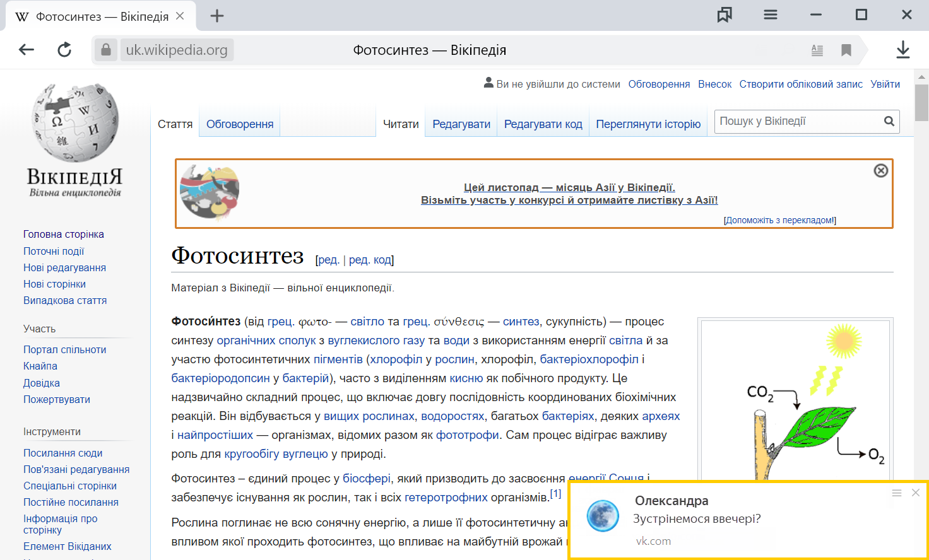This screenshot has height=560, width=929.
Task: Select the Читати tab
Action: [401, 124]
